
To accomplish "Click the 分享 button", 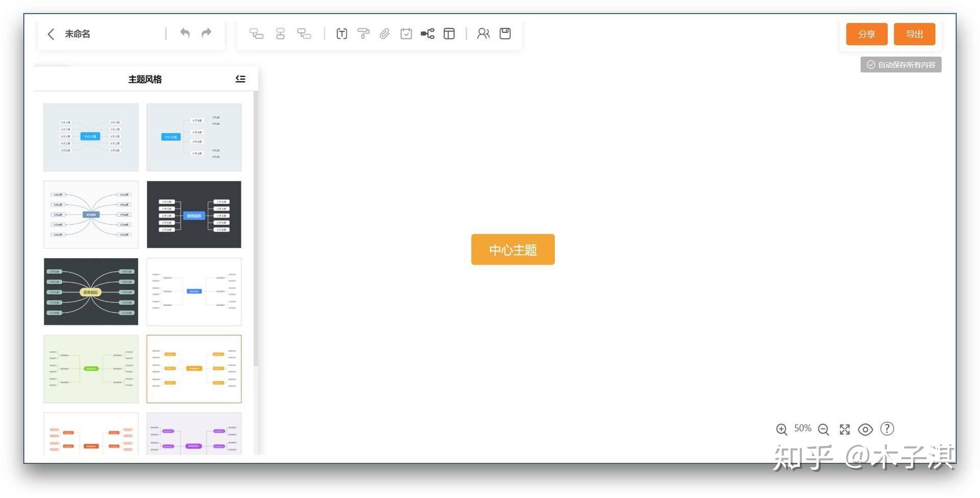I will (x=867, y=34).
